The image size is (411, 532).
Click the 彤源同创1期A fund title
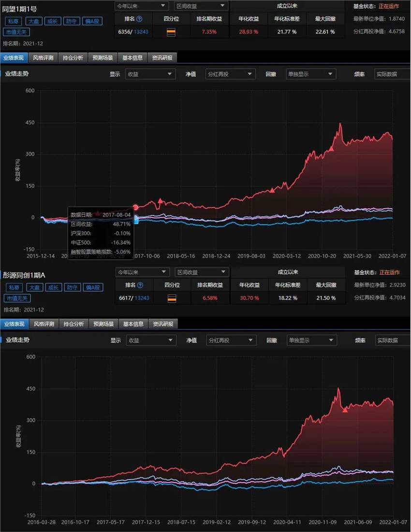tap(24, 275)
